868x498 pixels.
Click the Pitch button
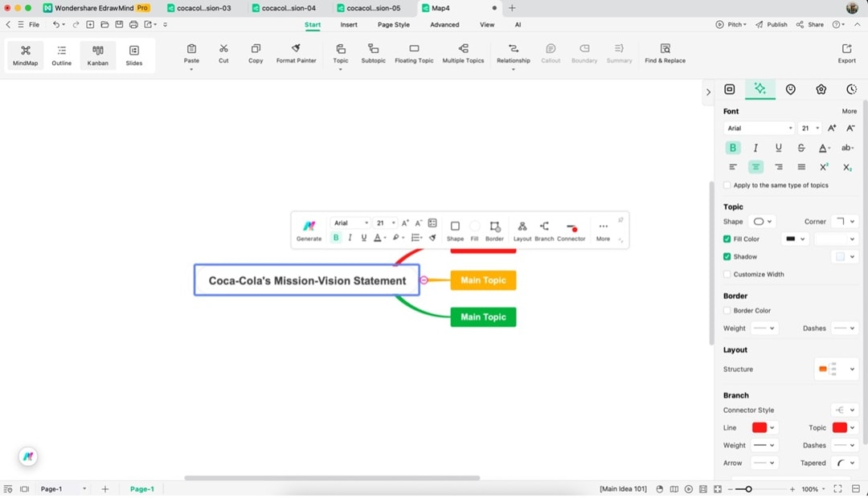(731, 24)
